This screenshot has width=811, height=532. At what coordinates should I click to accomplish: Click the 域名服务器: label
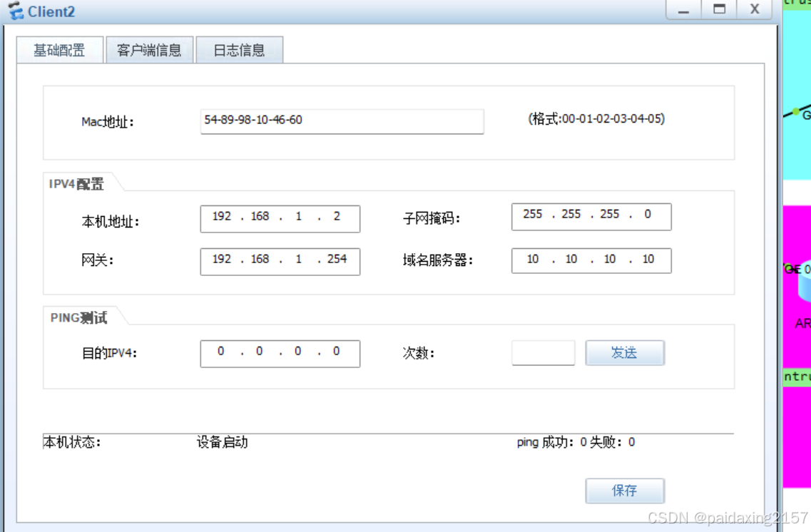click(438, 260)
